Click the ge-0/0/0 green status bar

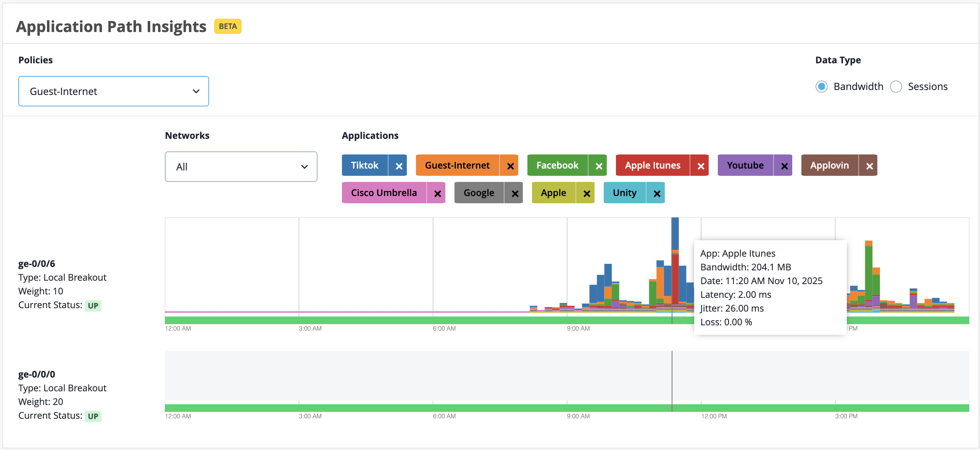point(567,408)
